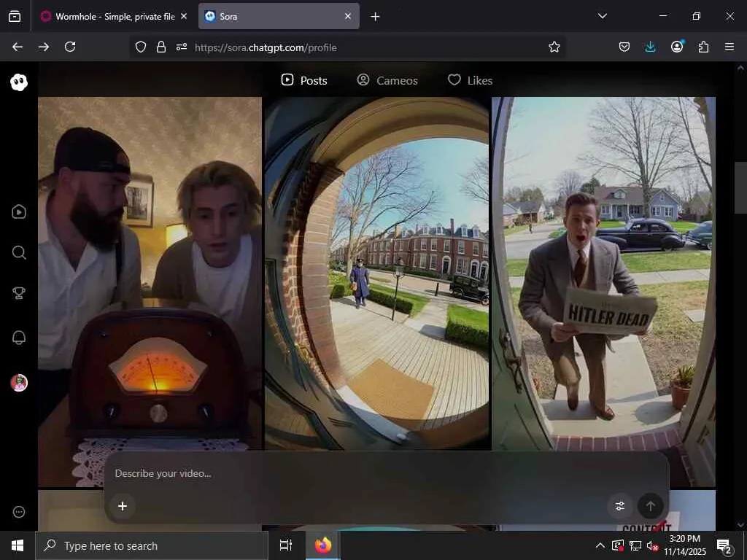Show hidden system tray icons chevron
The image size is (747, 560).
click(x=600, y=545)
